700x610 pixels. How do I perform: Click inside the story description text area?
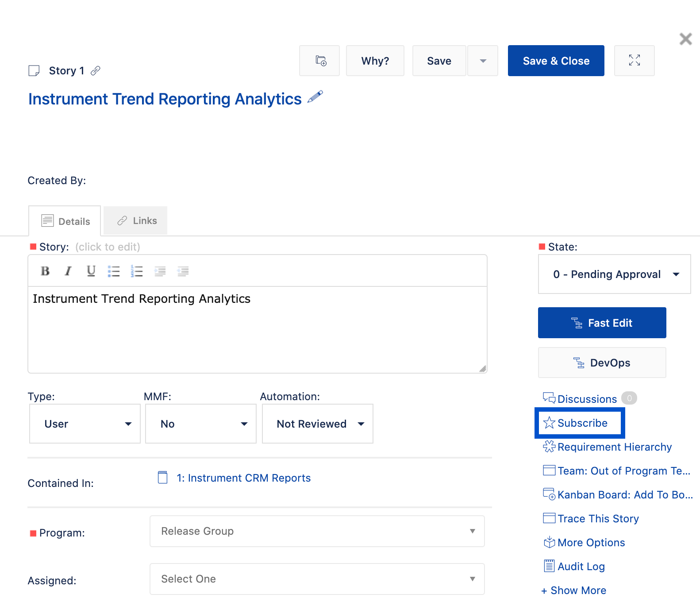click(x=258, y=329)
